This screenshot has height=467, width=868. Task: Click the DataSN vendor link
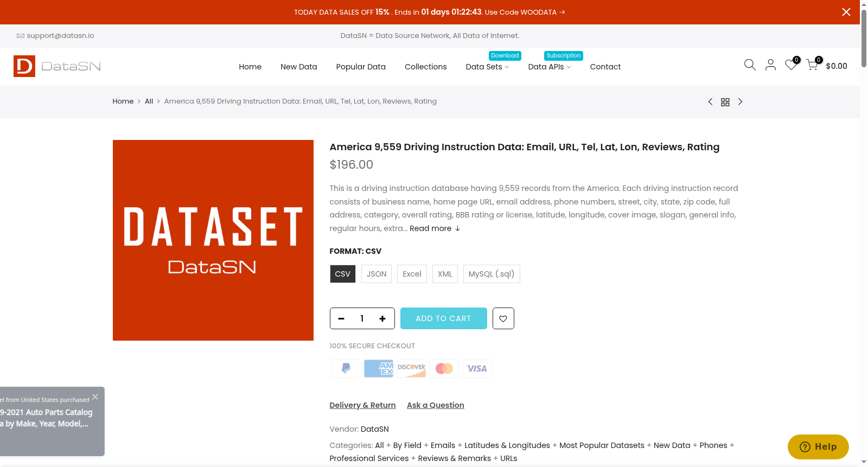tap(375, 429)
